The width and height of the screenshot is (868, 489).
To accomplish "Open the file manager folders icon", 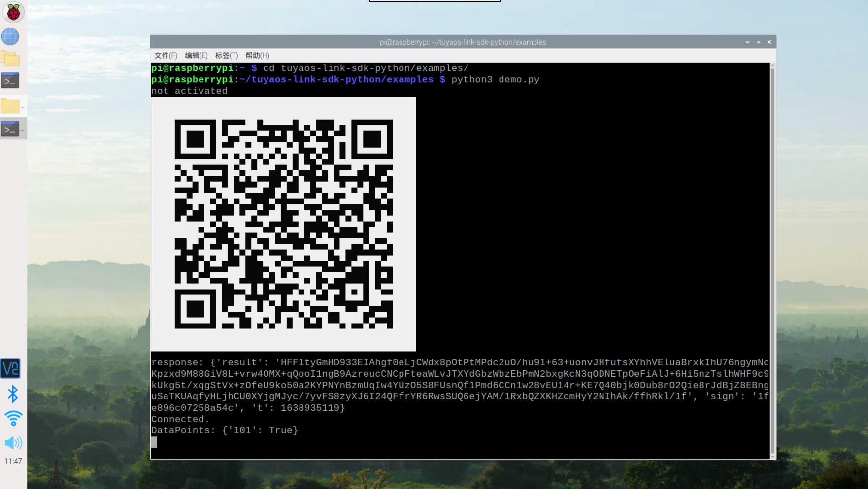I will [x=10, y=59].
